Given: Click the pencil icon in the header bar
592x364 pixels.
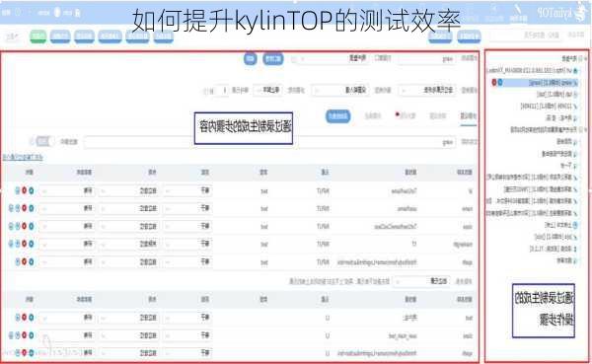Looking at the screenshot, I should coord(518,10).
